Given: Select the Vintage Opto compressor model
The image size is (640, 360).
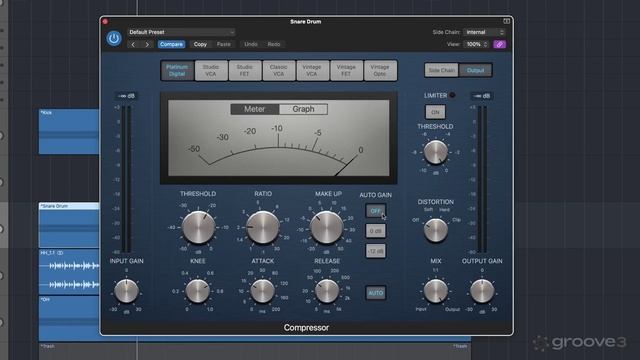Looking at the screenshot, I should pos(380,70).
